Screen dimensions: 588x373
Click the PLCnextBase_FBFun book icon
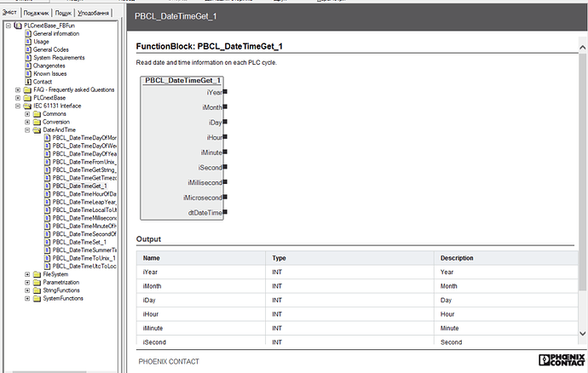point(18,26)
